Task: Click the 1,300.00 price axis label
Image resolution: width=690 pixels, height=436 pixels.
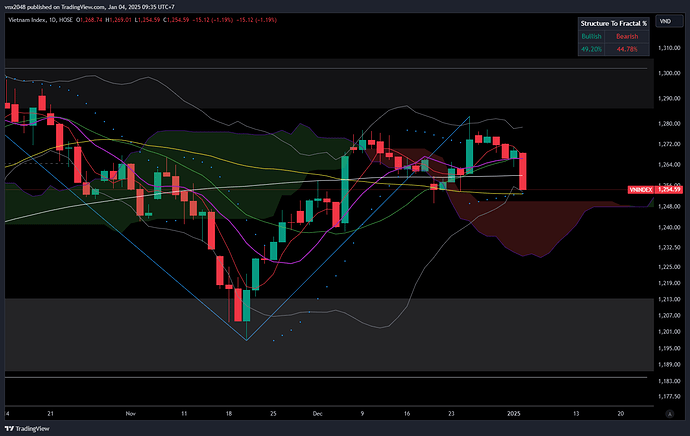Action: [669, 73]
